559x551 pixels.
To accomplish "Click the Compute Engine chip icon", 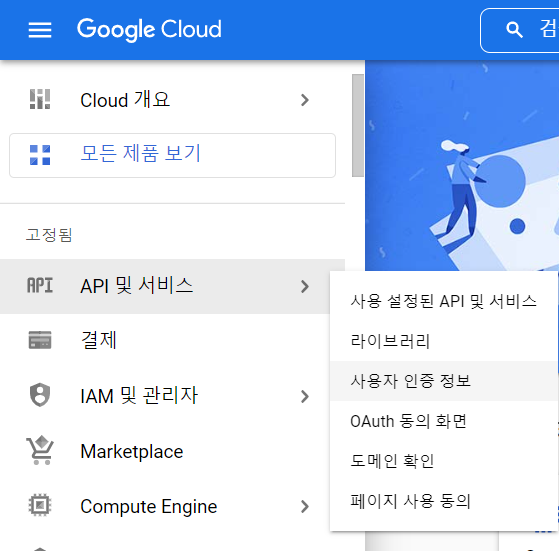I will pos(40,505).
